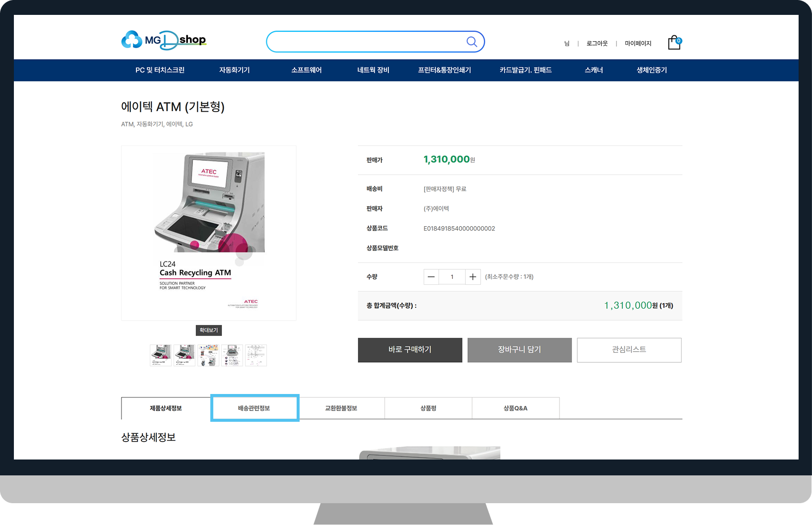
Task: Click the 로그아웃 link
Action: (x=597, y=44)
